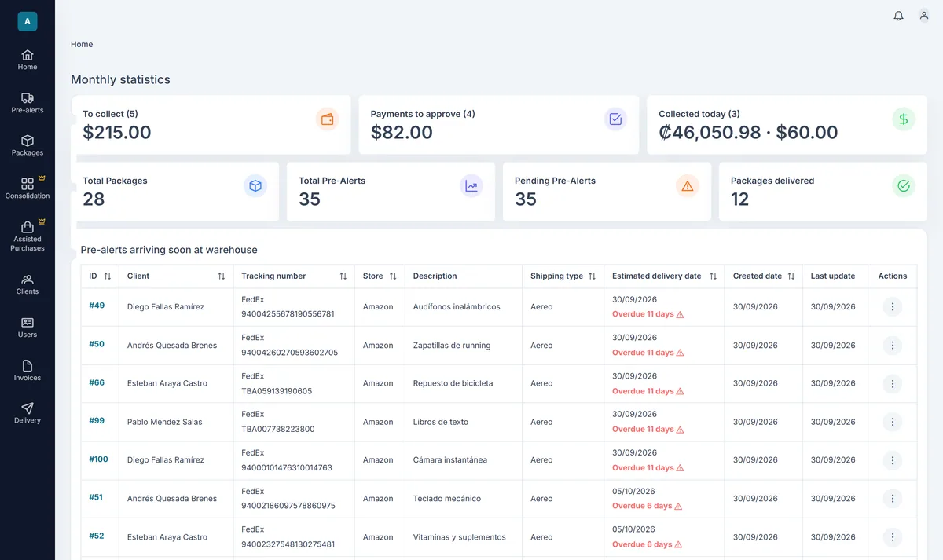Click Last update column header
The image size is (943, 560).
[835, 276]
